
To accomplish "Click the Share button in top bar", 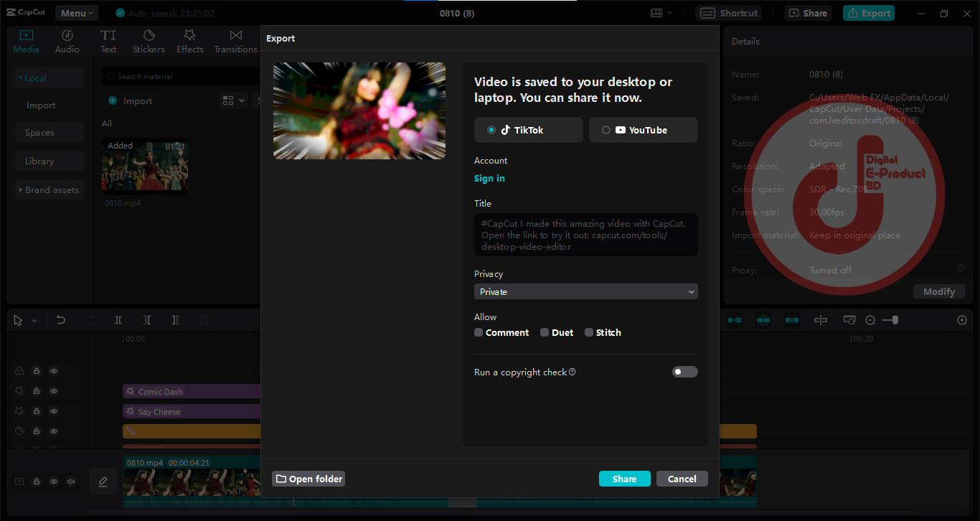I will click(808, 13).
